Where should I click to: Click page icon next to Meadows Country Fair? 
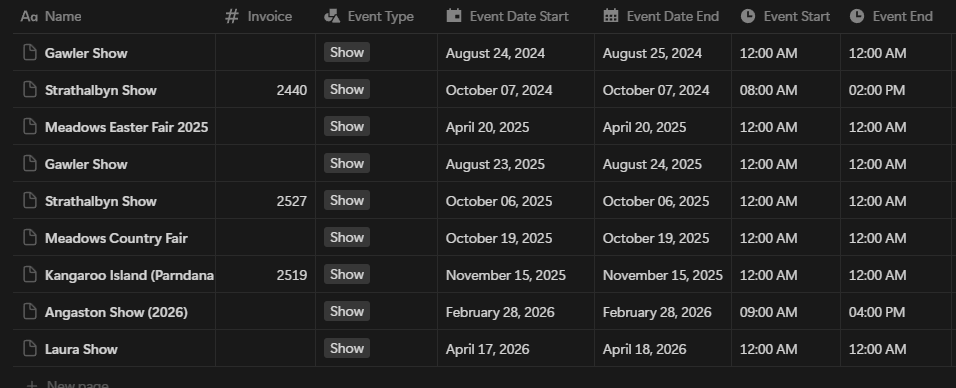30,237
